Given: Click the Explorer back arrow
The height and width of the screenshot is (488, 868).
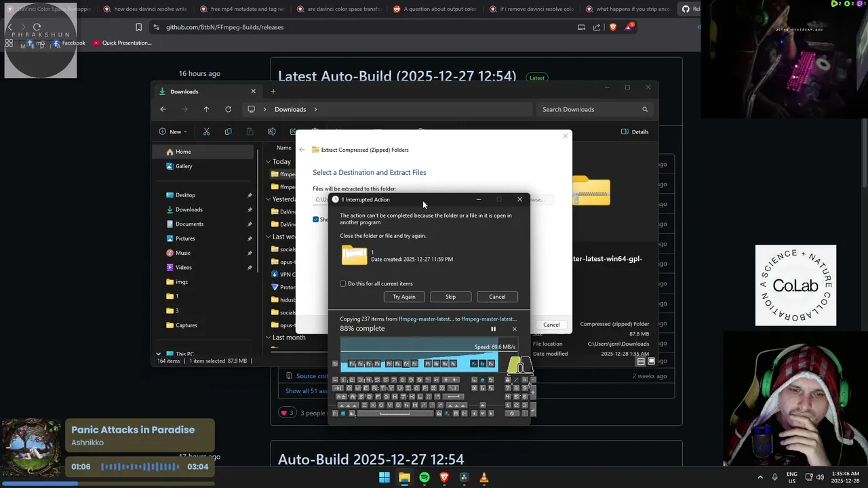Looking at the screenshot, I should pyautogui.click(x=163, y=109).
